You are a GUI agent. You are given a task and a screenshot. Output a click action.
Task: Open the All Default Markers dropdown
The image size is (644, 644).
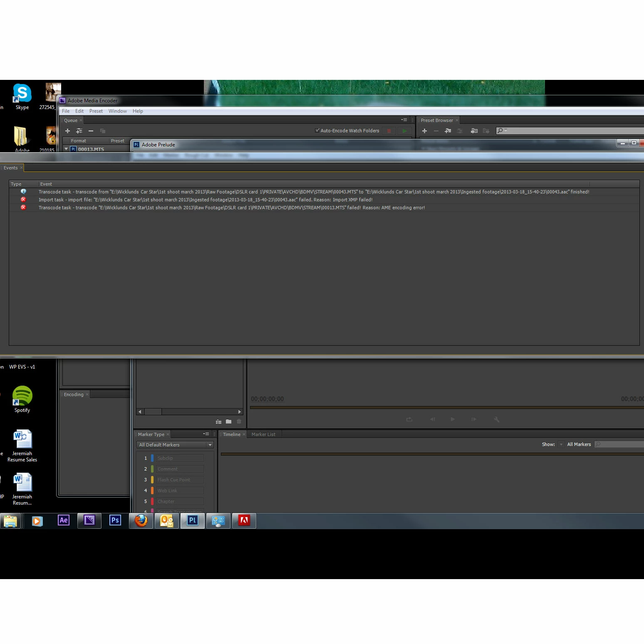point(175,445)
